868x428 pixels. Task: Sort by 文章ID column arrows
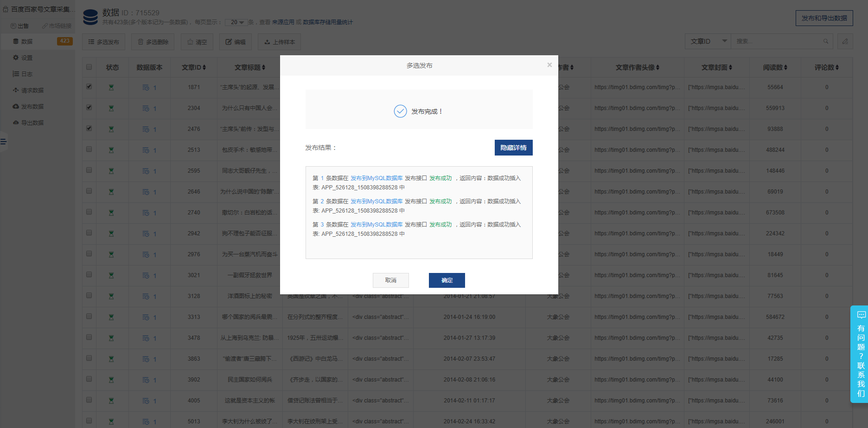(204, 67)
